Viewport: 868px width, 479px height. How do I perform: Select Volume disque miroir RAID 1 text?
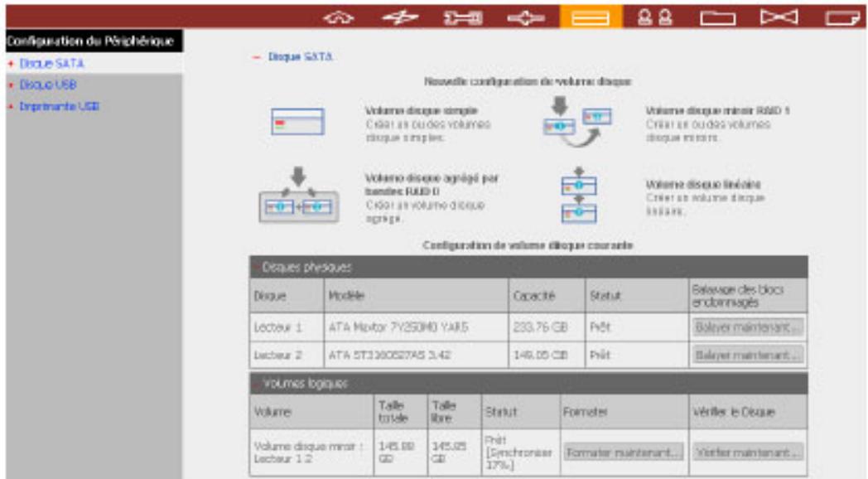pos(717,111)
